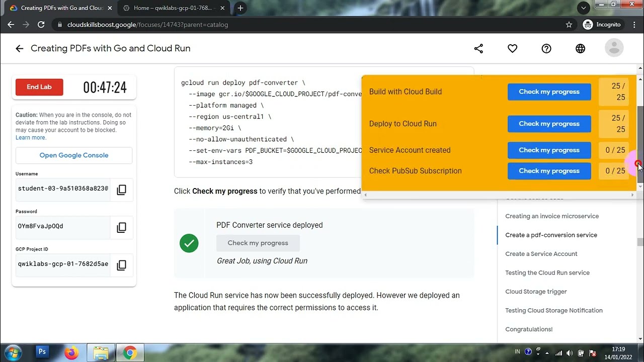Open a new browser tab

click(x=240, y=8)
